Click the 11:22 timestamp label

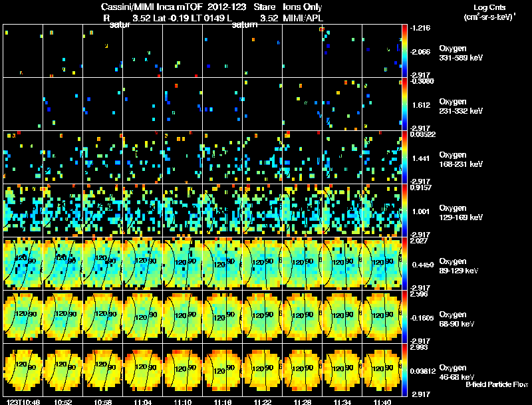tap(263, 402)
